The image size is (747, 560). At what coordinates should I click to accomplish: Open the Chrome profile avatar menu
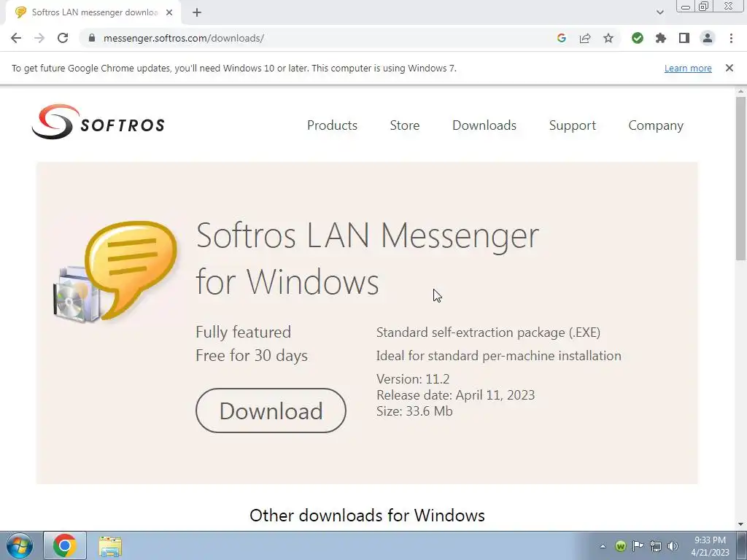pos(708,38)
